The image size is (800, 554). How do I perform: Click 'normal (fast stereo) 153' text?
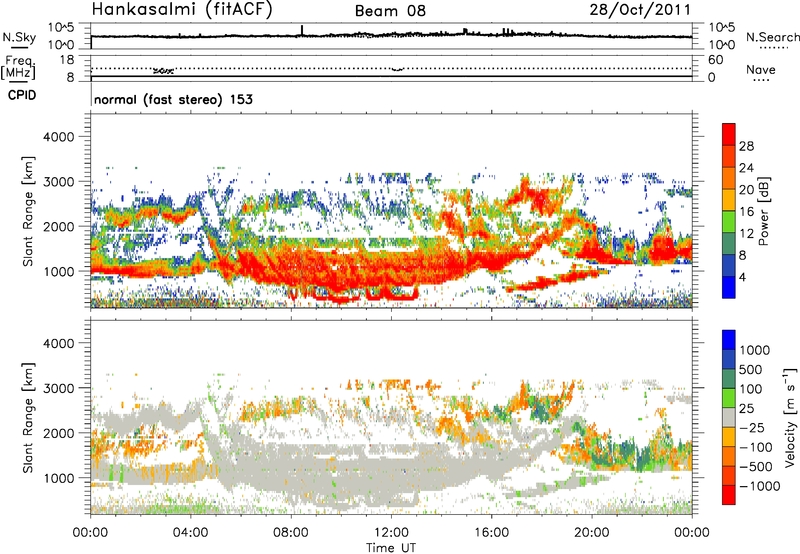point(173,99)
